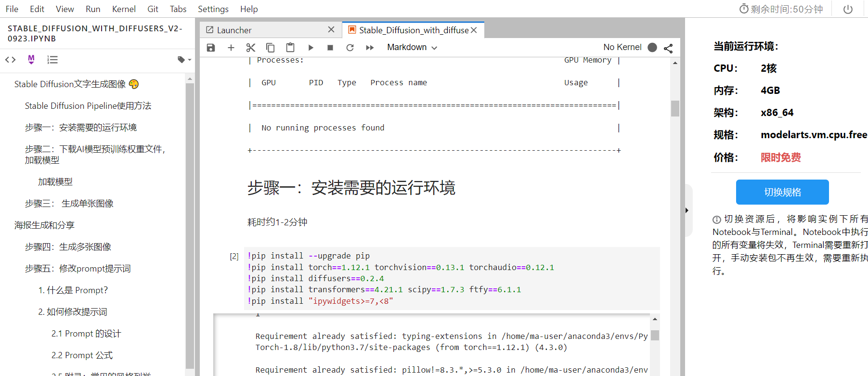Click the No Kernel switcher

point(622,47)
